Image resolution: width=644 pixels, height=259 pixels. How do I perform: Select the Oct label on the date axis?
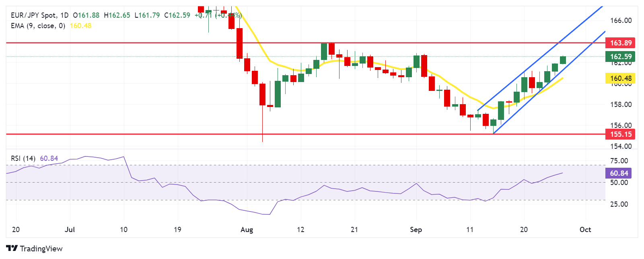[x=585, y=230]
